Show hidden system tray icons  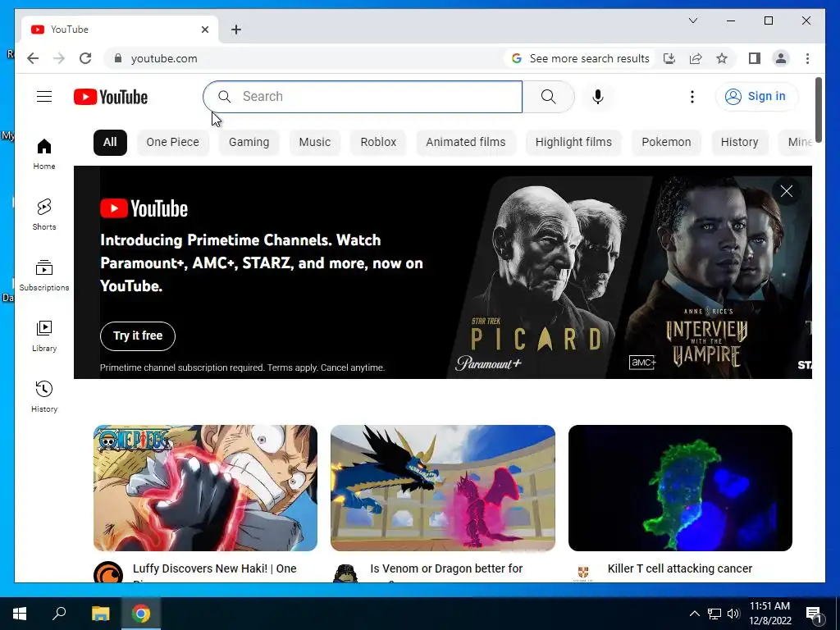[x=694, y=614]
